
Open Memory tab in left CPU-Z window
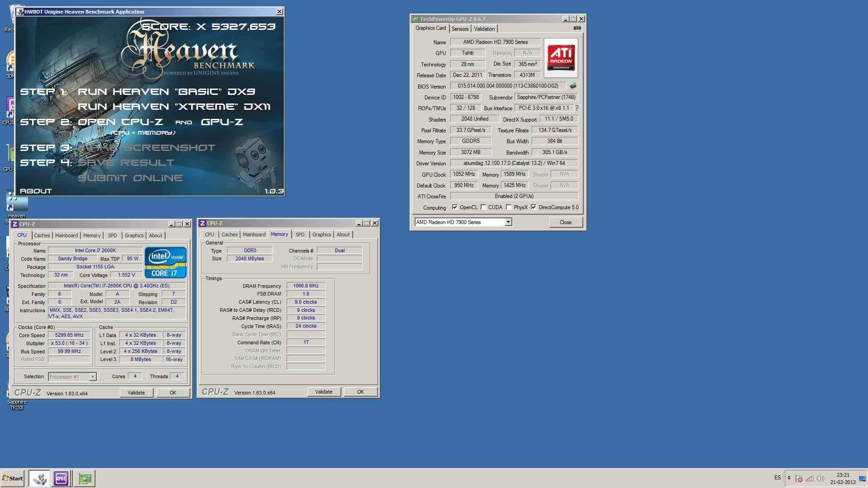92,235
